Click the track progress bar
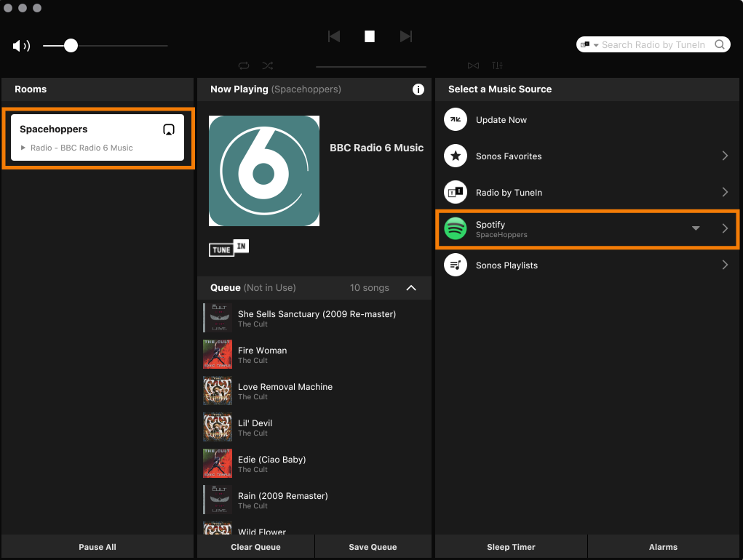This screenshot has width=743, height=560. click(x=371, y=67)
